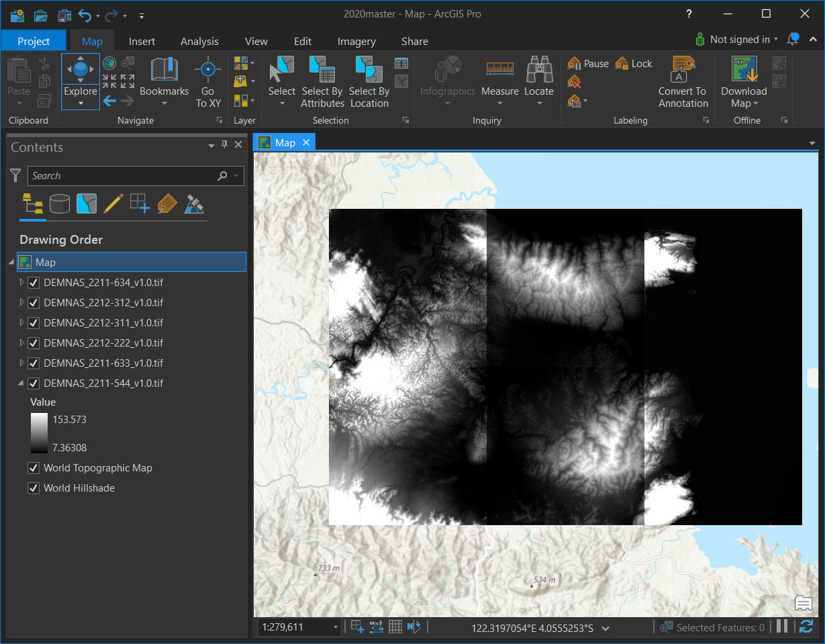Open the Analysis ribbon tab

click(199, 42)
